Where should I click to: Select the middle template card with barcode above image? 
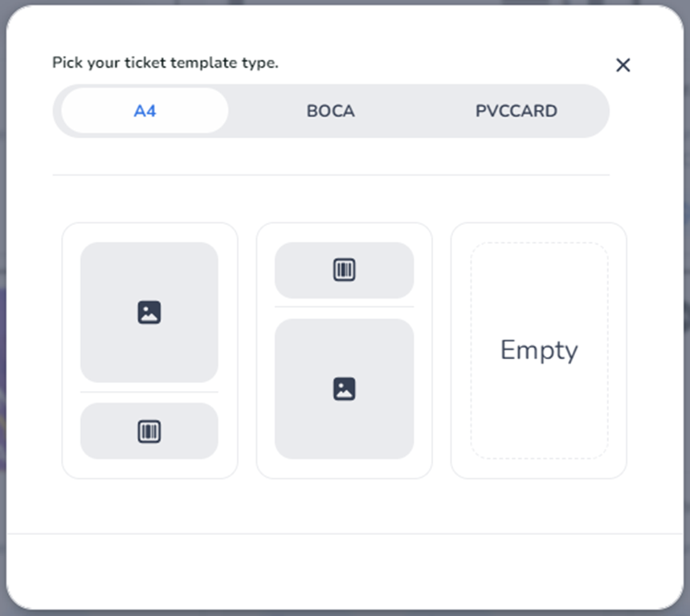coord(264,351)
